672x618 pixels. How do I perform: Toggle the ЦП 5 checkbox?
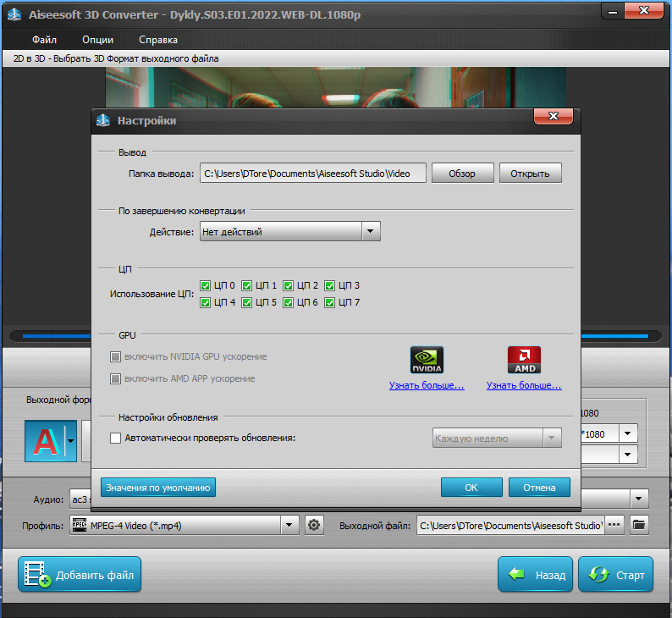tap(246, 303)
